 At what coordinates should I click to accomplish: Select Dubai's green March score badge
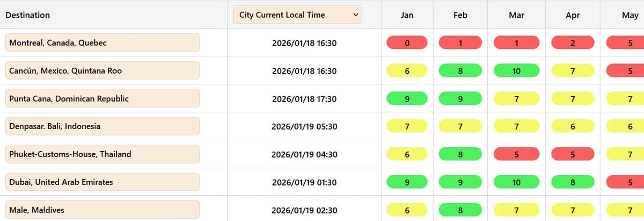516,182
